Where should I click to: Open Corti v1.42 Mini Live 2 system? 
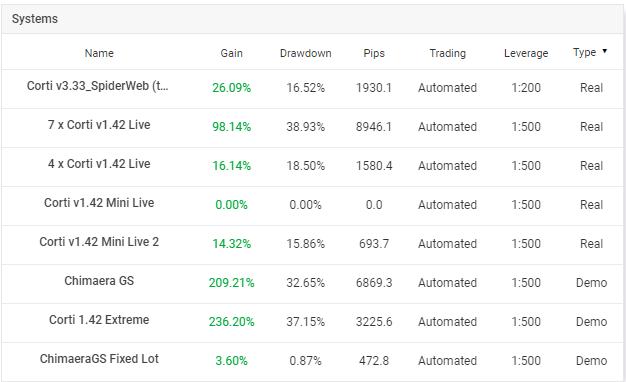point(99,242)
